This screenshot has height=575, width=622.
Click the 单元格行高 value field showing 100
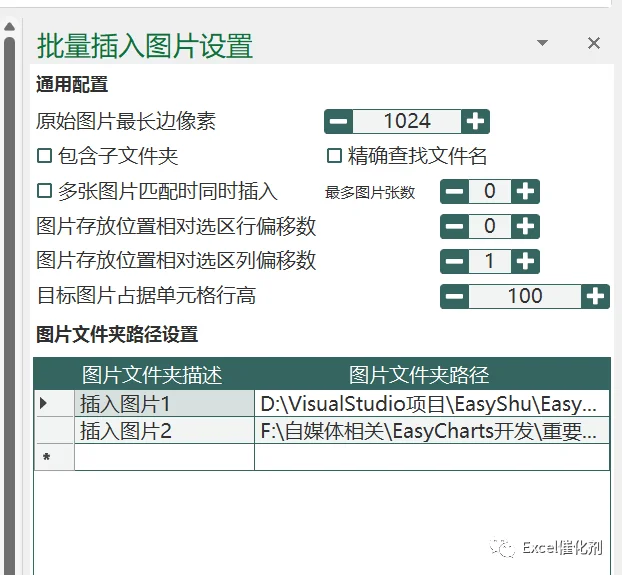tap(525, 296)
